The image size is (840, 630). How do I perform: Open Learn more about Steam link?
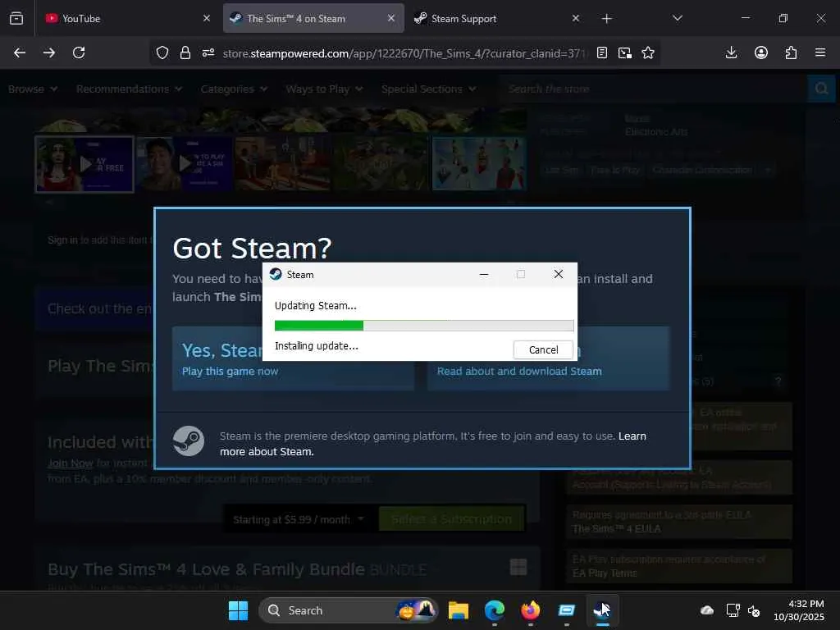tap(433, 444)
